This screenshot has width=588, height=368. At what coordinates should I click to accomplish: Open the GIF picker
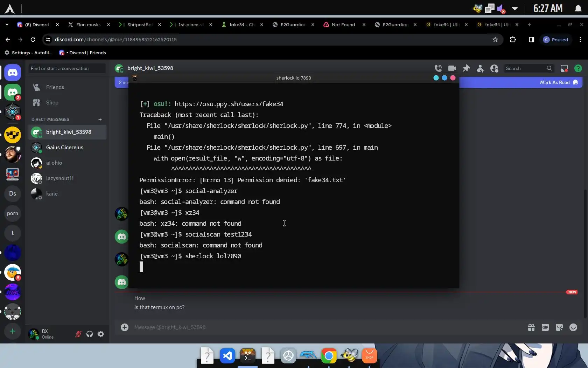(545, 327)
